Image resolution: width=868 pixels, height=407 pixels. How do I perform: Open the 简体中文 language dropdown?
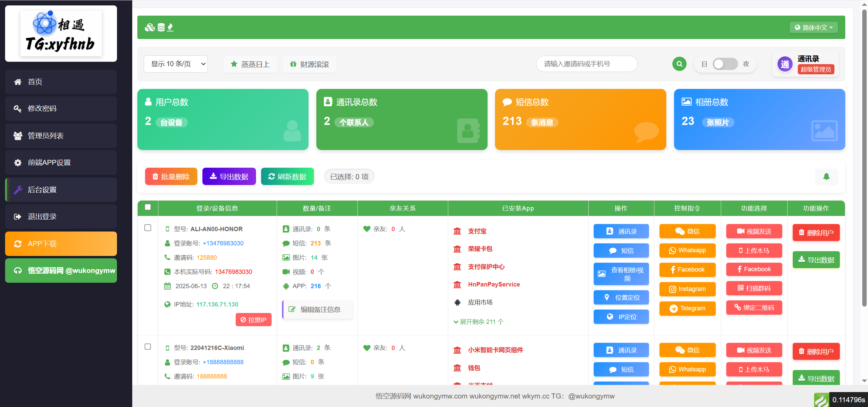pyautogui.click(x=813, y=27)
